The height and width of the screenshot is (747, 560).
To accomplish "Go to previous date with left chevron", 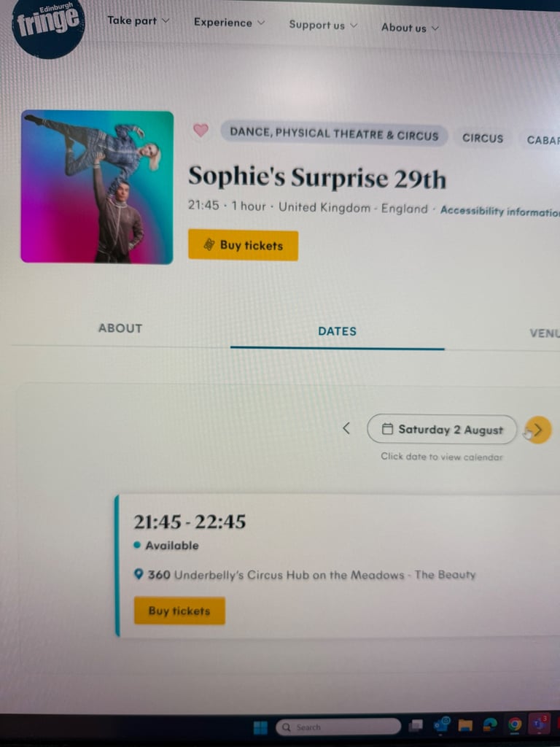I will pyautogui.click(x=346, y=428).
